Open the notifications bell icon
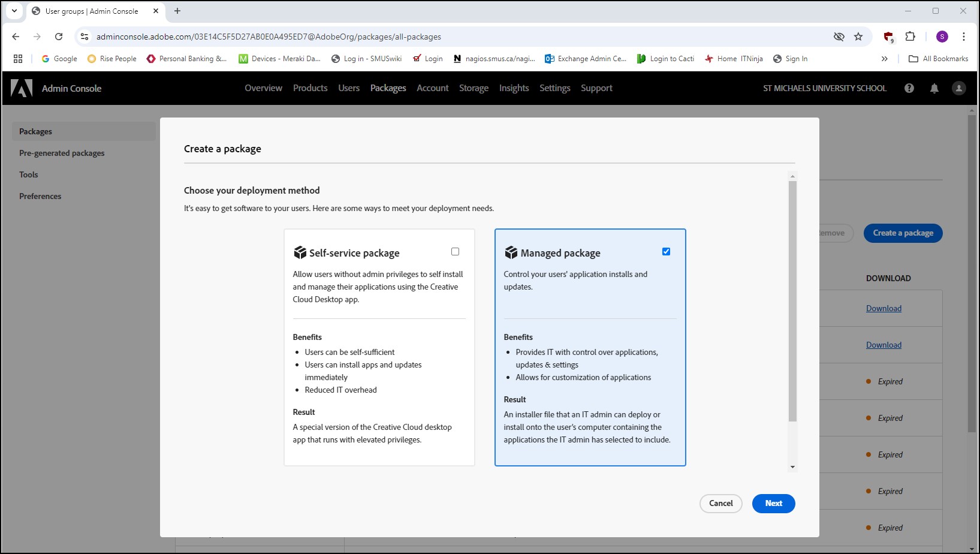Viewport: 980px width, 554px height. click(934, 88)
